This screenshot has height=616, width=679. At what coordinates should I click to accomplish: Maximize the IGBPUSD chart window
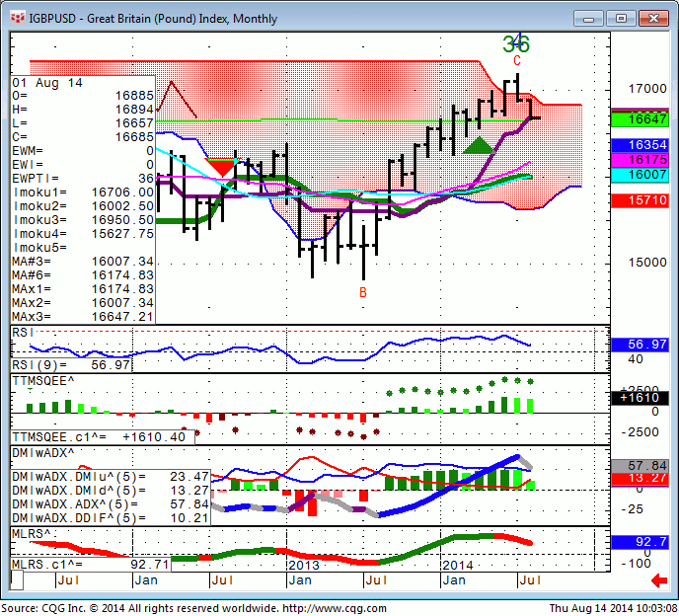click(621, 19)
